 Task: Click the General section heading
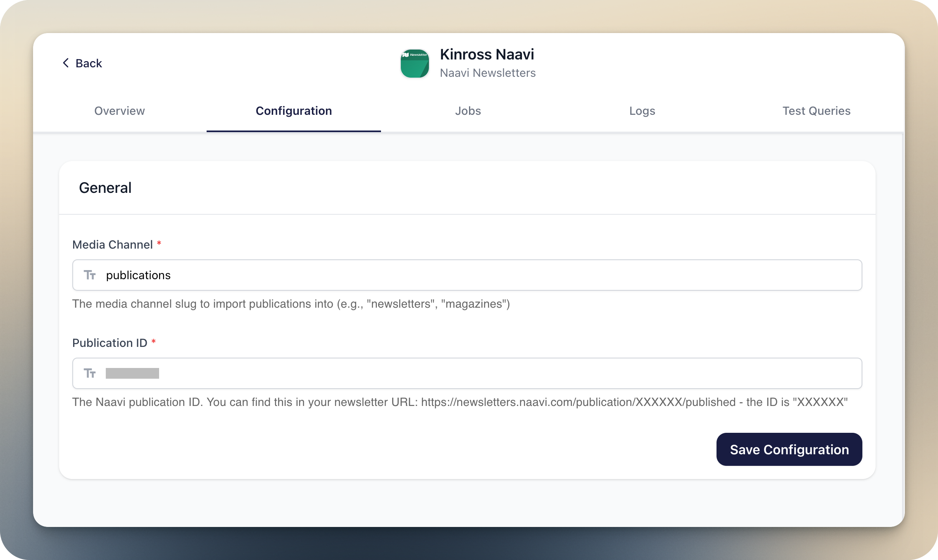click(105, 187)
